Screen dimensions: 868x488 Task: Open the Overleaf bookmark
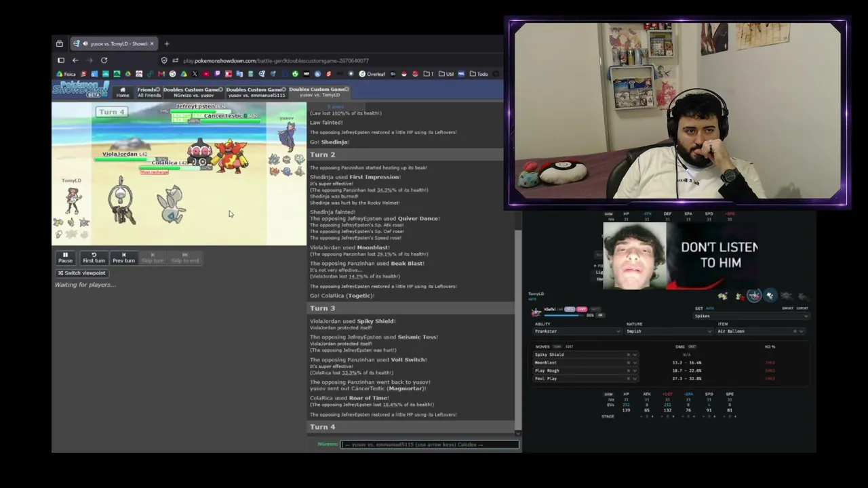[372, 74]
